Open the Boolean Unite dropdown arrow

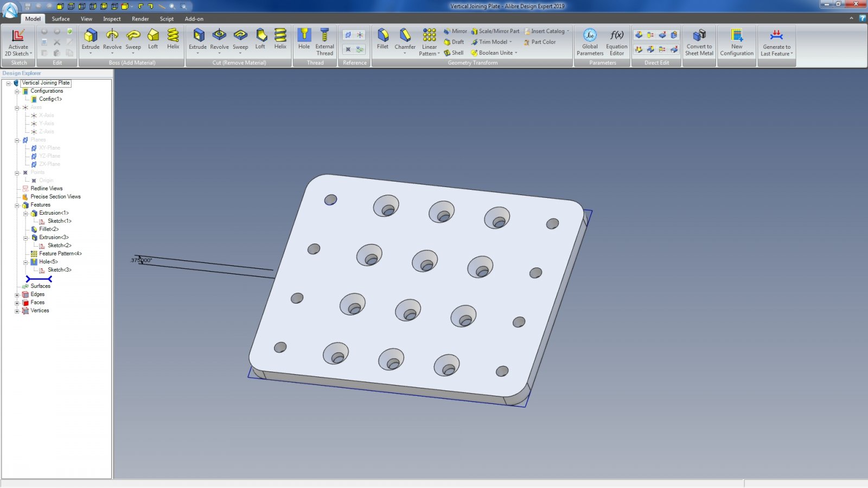pos(516,53)
